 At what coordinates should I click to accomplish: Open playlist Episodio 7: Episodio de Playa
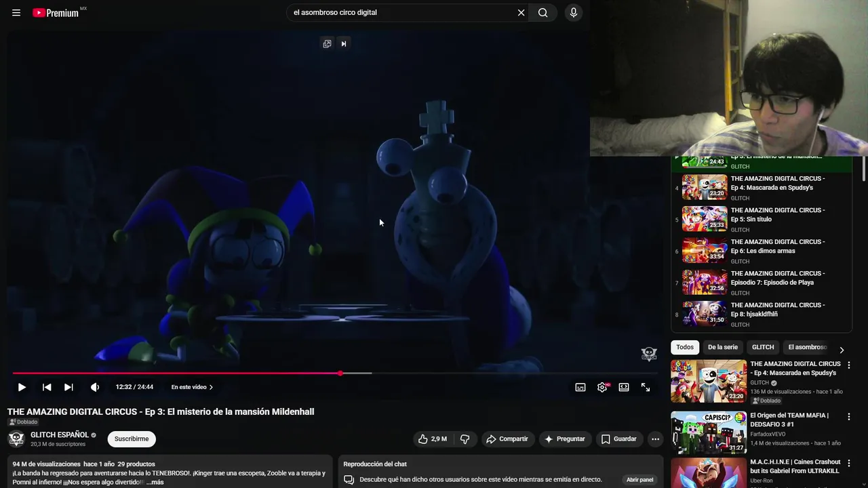(761, 282)
